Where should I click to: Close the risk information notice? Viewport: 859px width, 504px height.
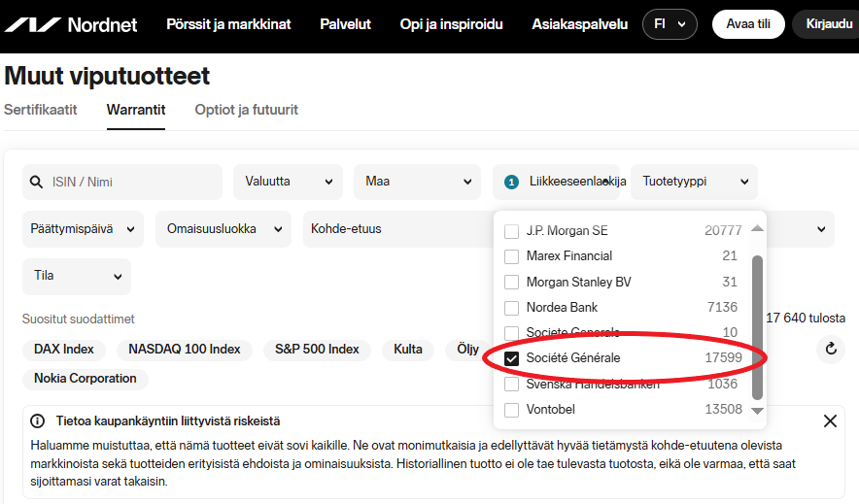[830, 420]
